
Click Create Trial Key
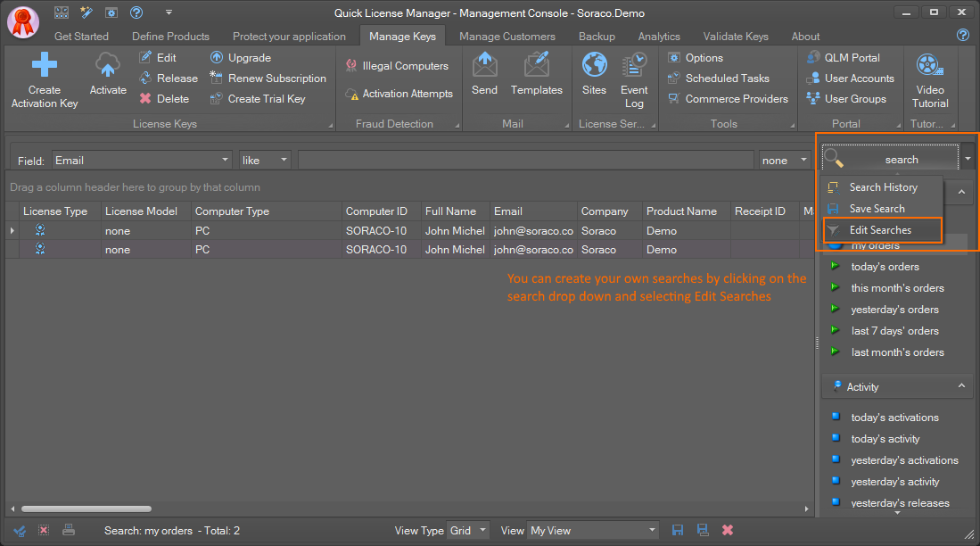coord(258,99)
